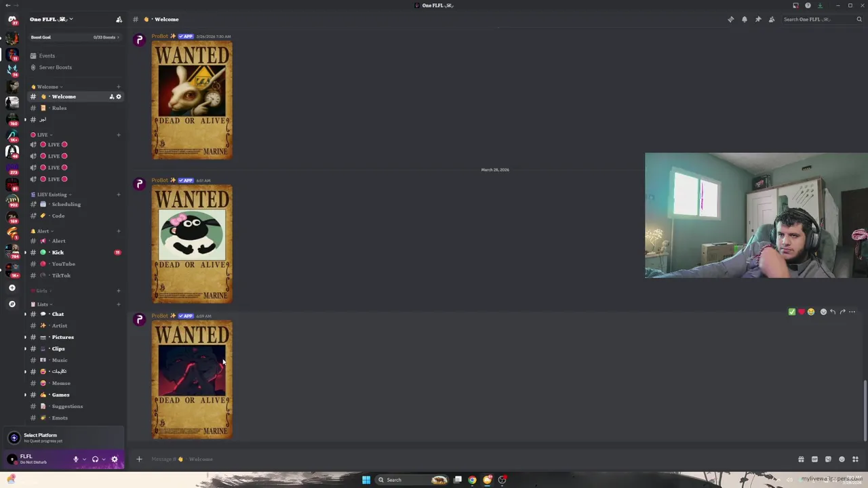Collapse the LIVE category
Viewport: 868px width, 488px height.
[41, 134]
